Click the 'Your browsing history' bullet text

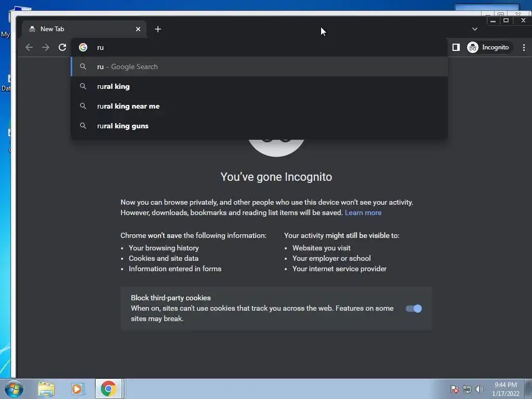point(164,248)
